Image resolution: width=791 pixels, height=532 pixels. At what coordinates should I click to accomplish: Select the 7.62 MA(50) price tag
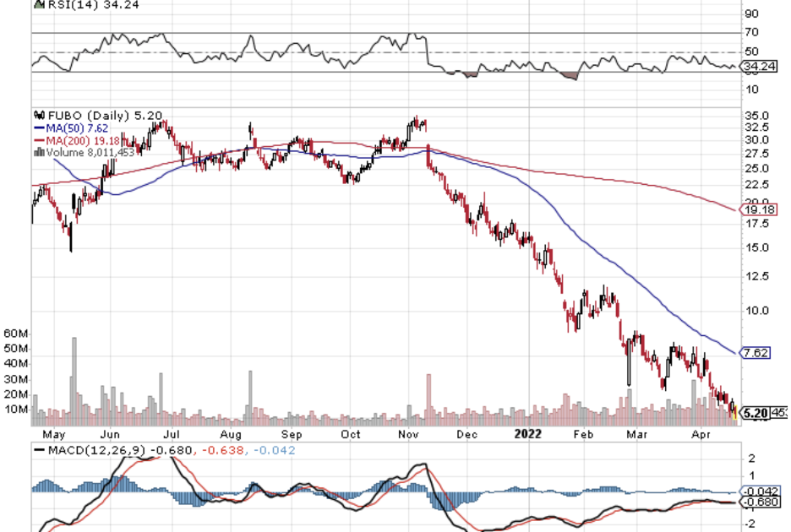[755, 352]
